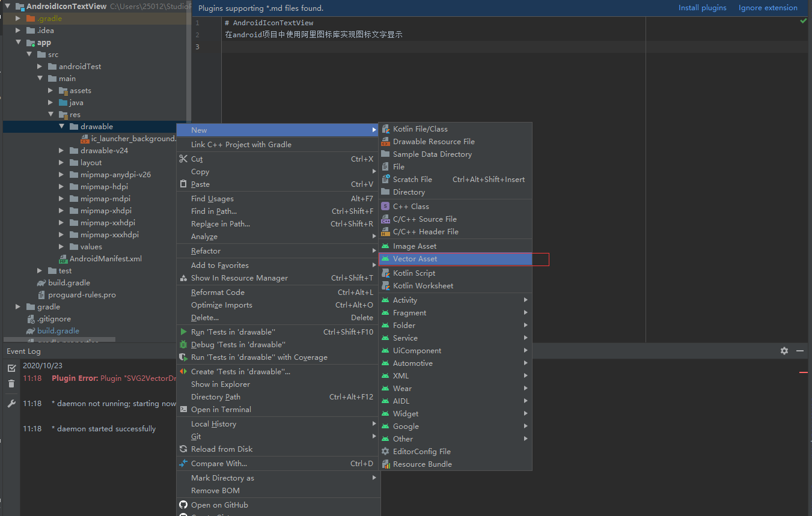The image size is (812, 516).
Task: Open root build.gradle file
Action: tap(58, 331)
